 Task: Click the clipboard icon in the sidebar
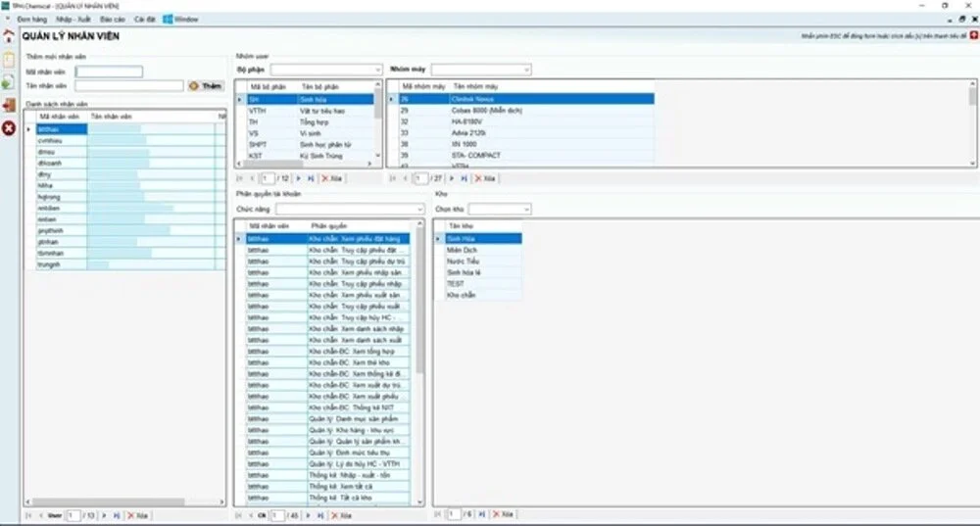point(8,60)
